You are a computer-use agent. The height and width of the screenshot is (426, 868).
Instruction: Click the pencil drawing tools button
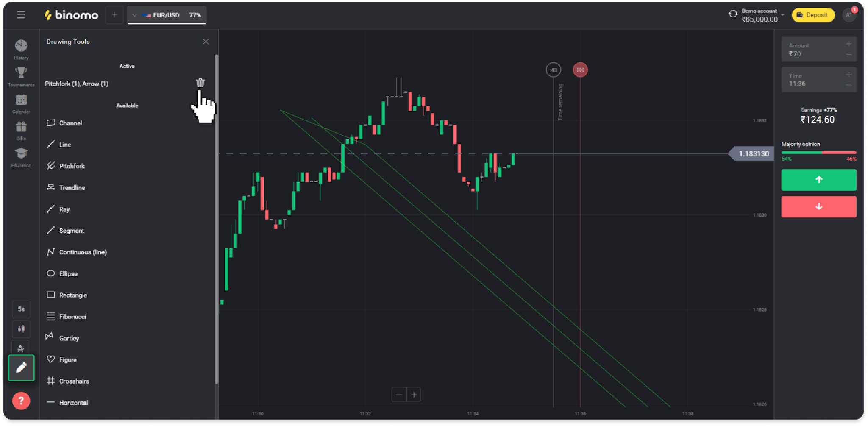pos(21,368)
